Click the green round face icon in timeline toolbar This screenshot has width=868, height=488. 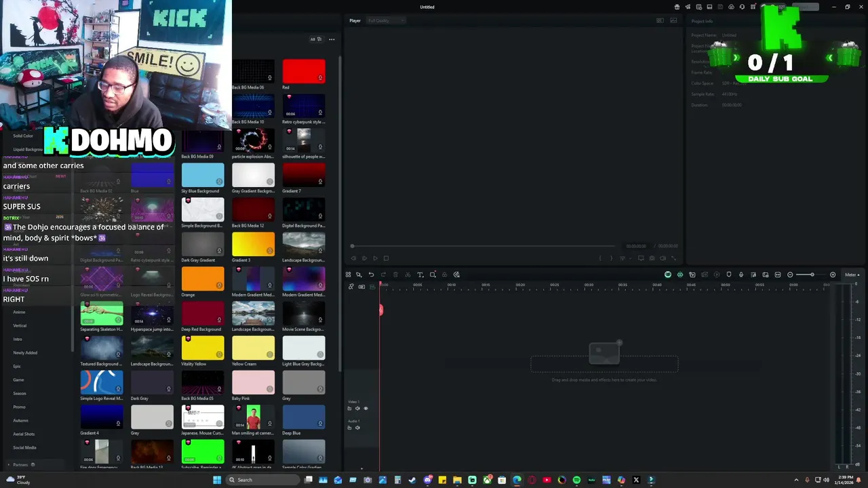click(x=668, y=274)
